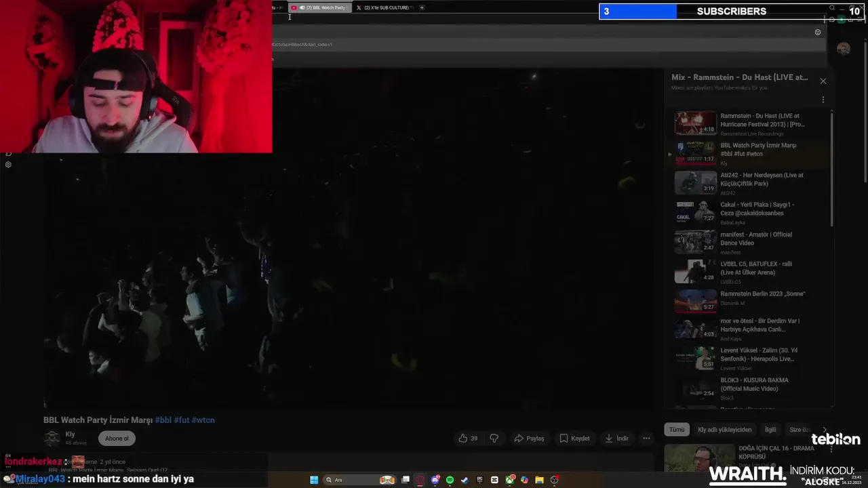868x488 pixels.
Task: Open Rammstein Berlin 2023 Sonne video
Action: click(x=750, y=301)
